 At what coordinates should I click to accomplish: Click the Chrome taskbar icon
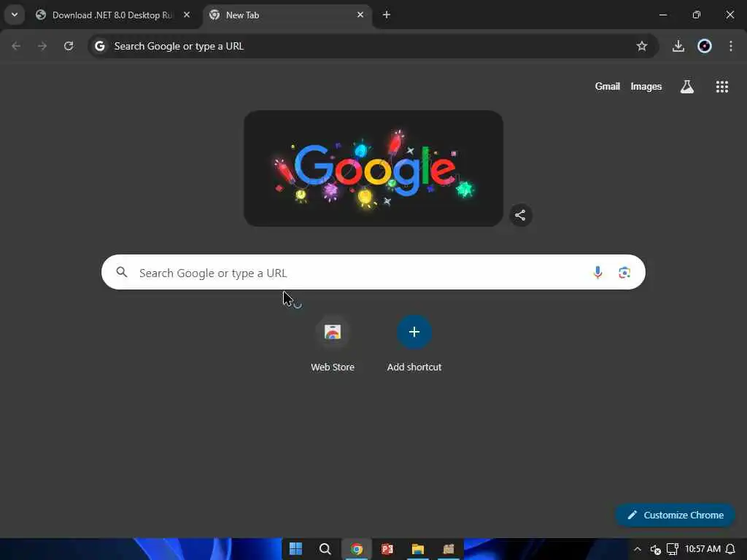click(x=356, y=549)
